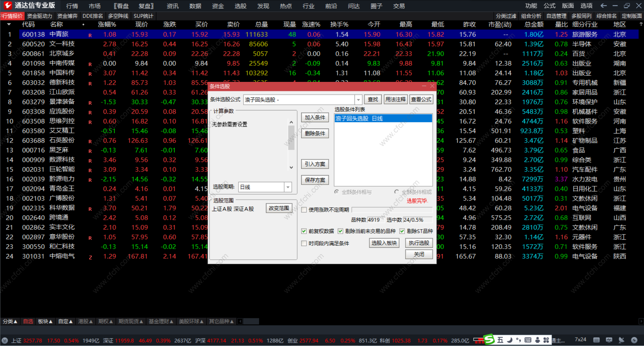The image size is (644, 346).
Task: Expand the 分类 bottom tab menu
Action: [x=10, y=322]
